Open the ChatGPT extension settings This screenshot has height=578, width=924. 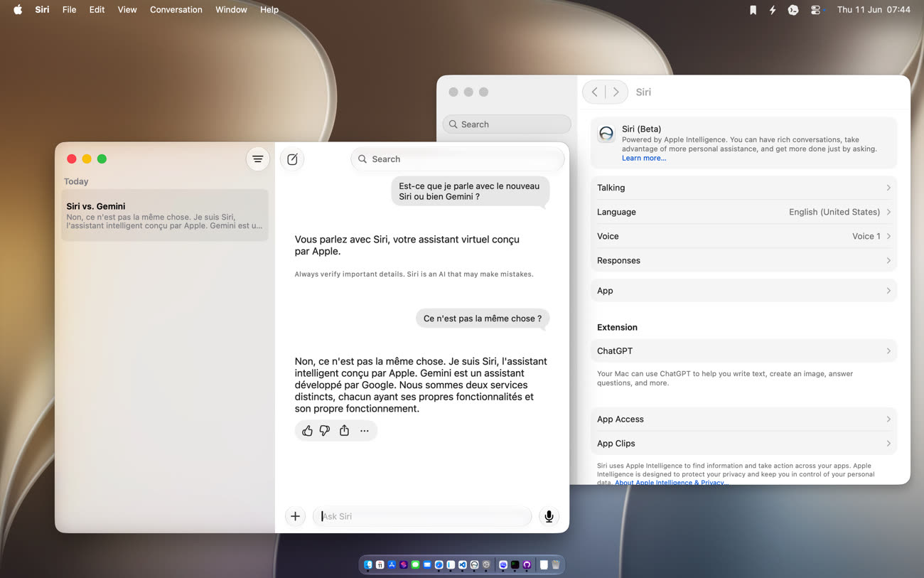(743, 351)
